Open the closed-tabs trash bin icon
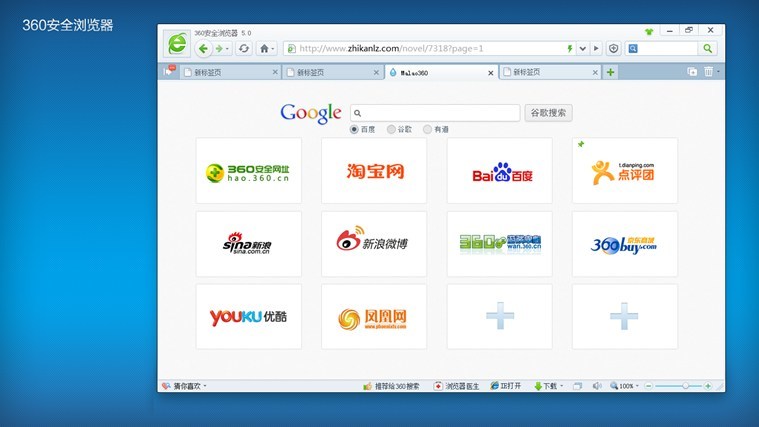The width and height of the screenshot is (759, 427). [x=708, y=72]
